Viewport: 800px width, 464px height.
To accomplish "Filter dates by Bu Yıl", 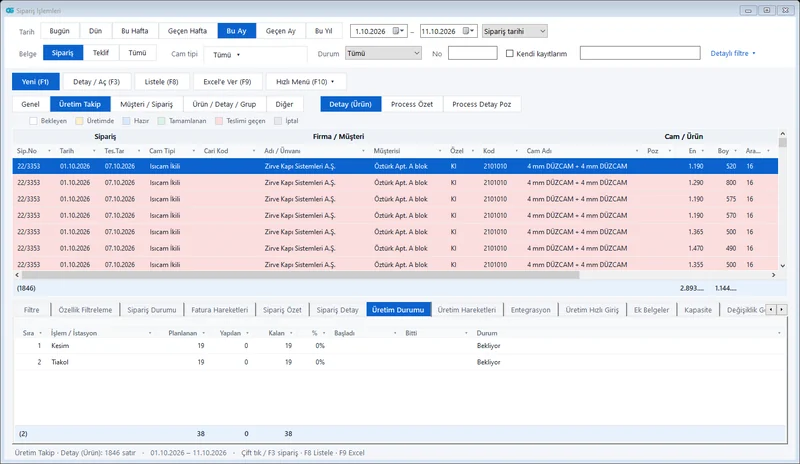I will [x=323, y=31].
